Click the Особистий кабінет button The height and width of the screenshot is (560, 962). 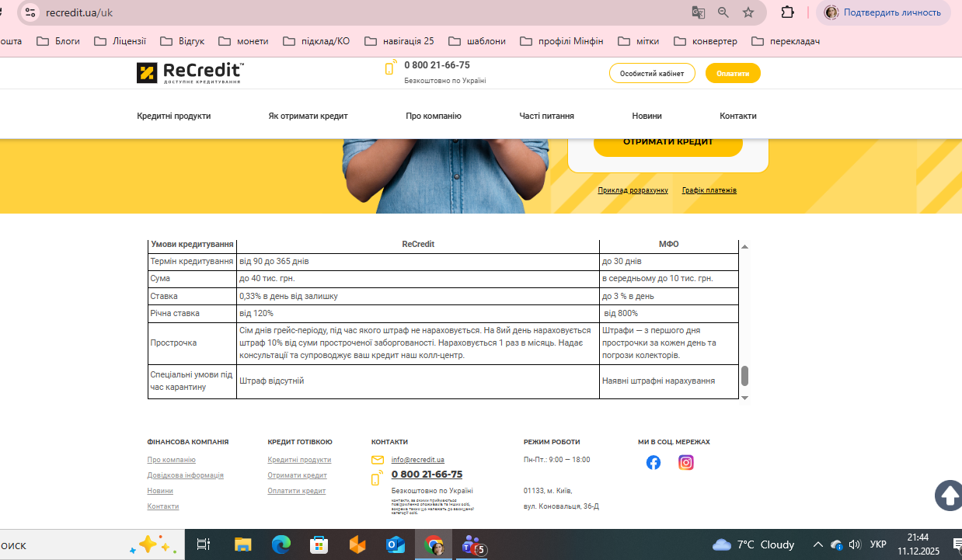[x=652, y=73]
